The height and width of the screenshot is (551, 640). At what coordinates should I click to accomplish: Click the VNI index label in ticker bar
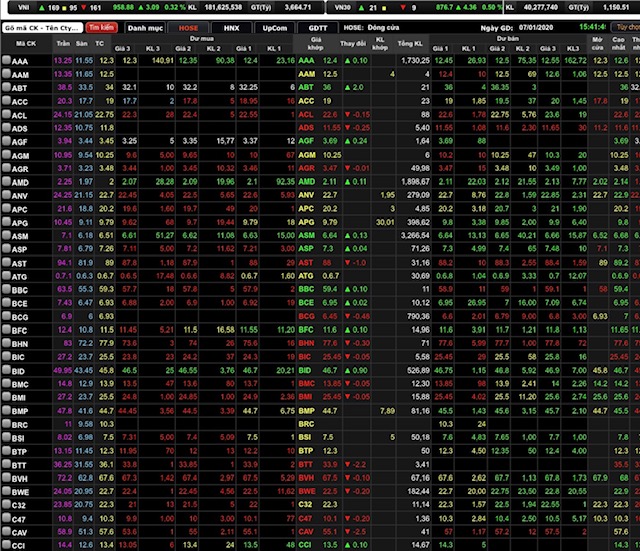point(24,7)
